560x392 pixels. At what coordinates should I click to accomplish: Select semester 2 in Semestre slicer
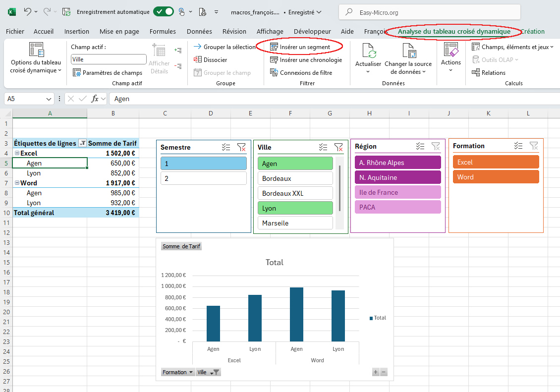[203, 178]
